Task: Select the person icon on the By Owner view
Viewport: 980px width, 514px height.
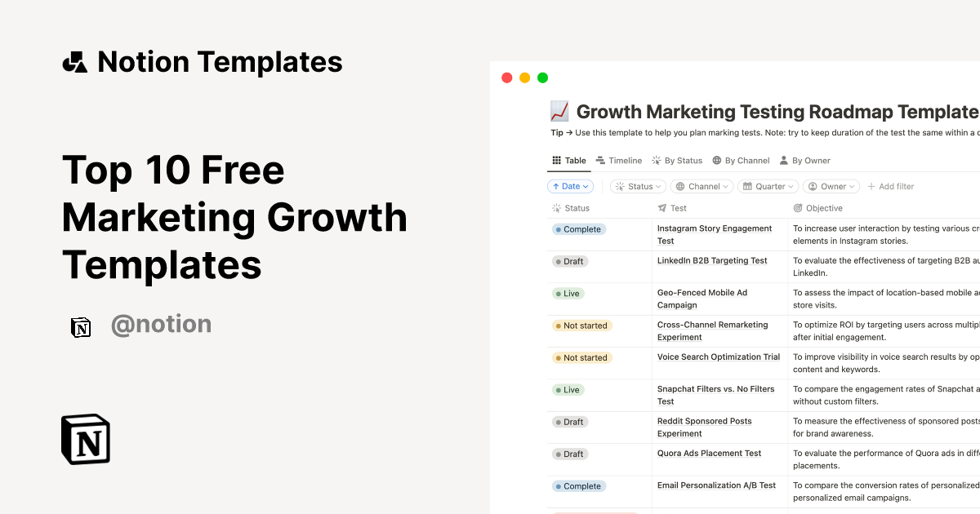Action: click(x=783, y=160)
